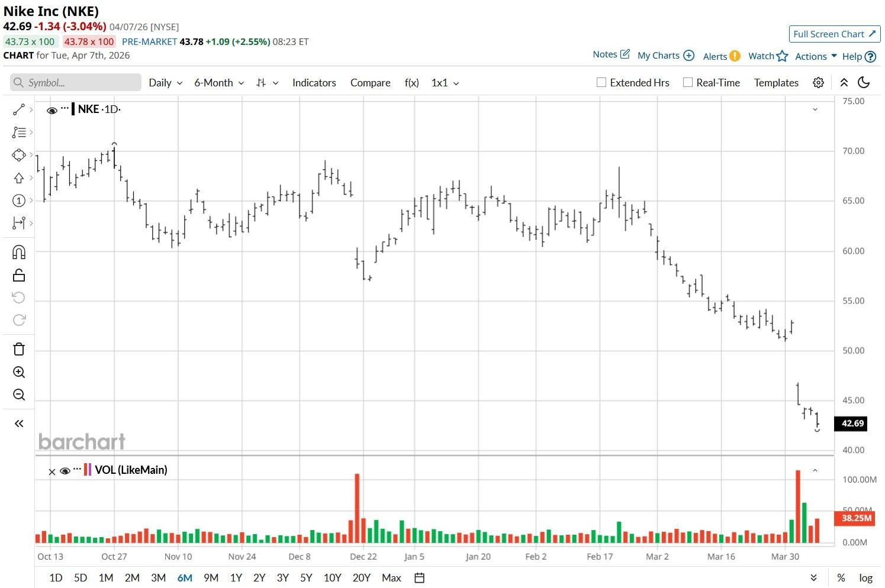Open chart settings gear

819,83
